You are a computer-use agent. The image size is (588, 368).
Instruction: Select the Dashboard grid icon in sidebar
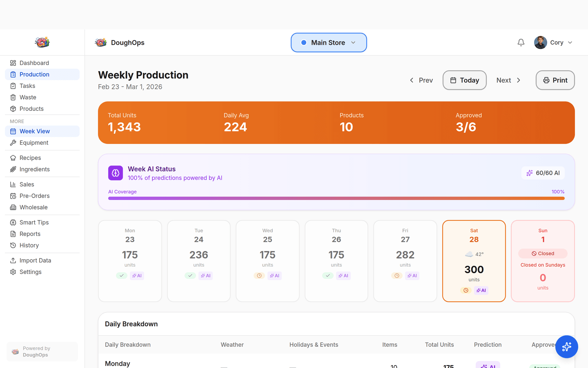tap(13, 63)
